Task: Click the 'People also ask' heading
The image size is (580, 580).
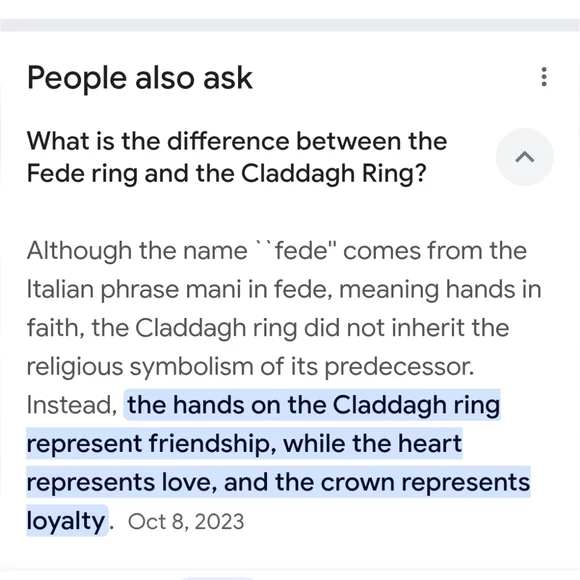Action: point(139,78)
